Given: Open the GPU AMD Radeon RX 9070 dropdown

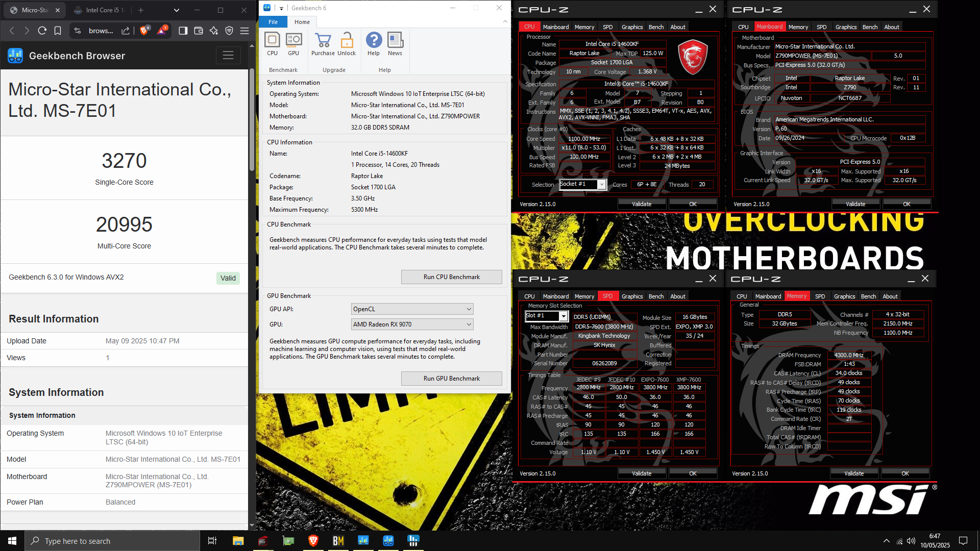Looking at the screenshot, I should point(412,324).
